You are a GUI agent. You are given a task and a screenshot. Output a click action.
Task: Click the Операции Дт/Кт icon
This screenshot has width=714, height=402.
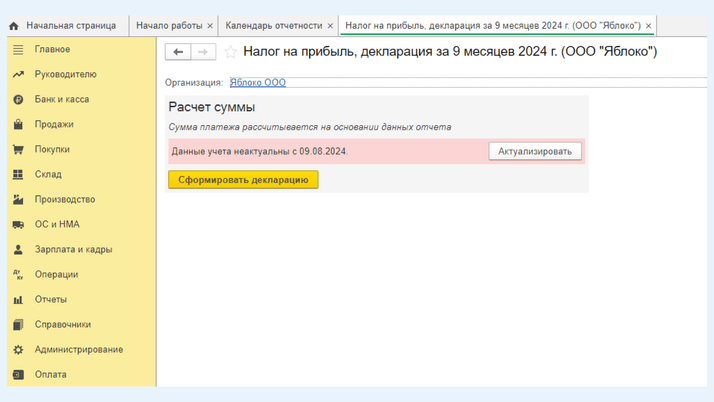click(x=18, y=275)
